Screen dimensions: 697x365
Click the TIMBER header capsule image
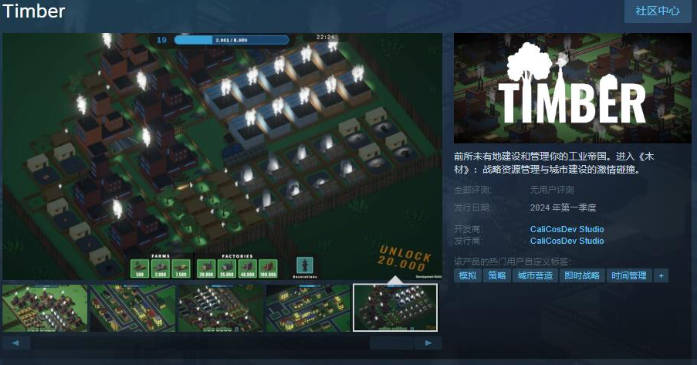pyautogui.click(x=573, y=88)
